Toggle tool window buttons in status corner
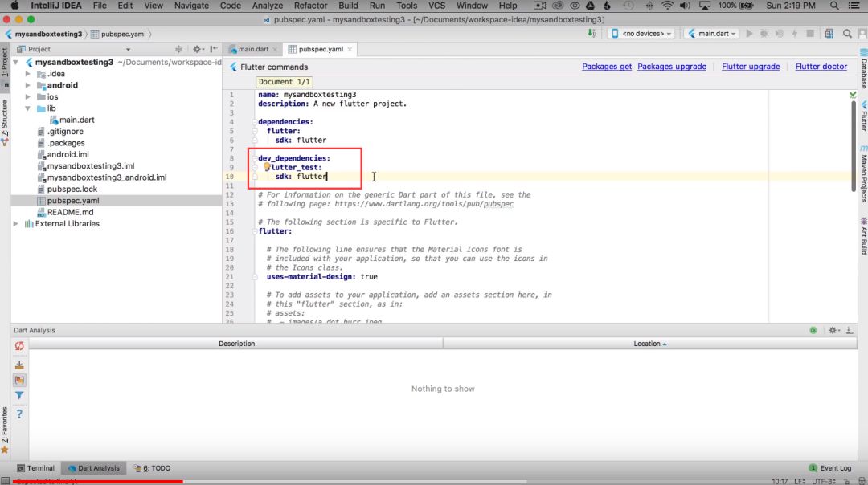This screenshot has height=485, width=868. 5,480
